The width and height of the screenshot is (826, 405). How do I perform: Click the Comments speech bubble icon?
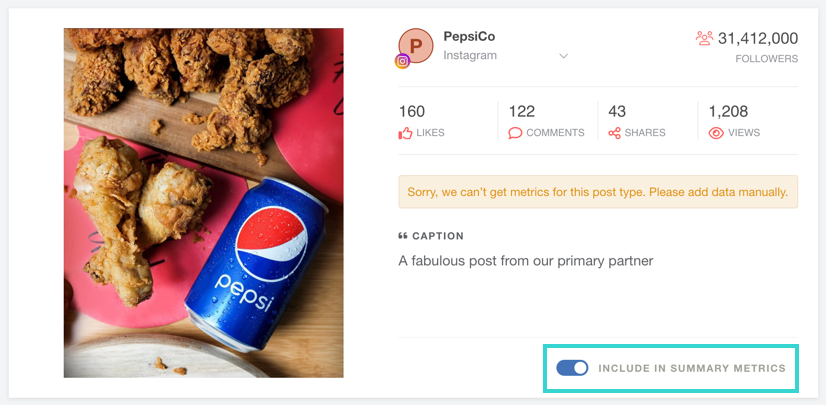pos(515,133)
